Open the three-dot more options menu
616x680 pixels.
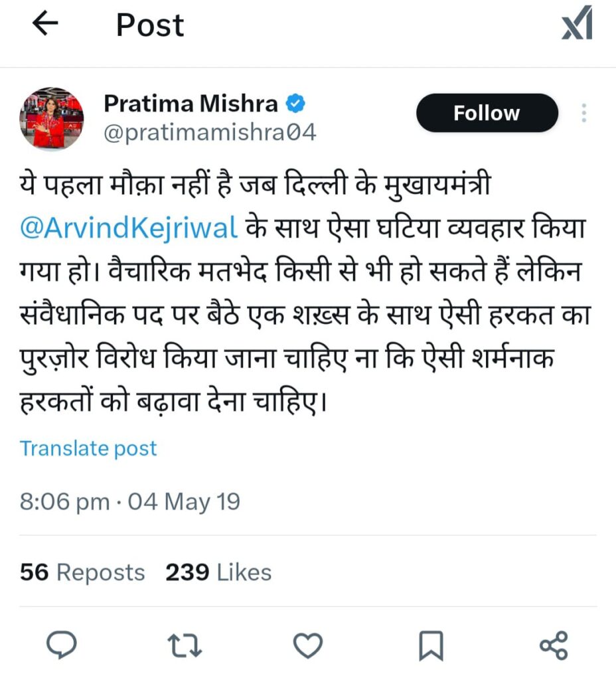coord(584,113)
